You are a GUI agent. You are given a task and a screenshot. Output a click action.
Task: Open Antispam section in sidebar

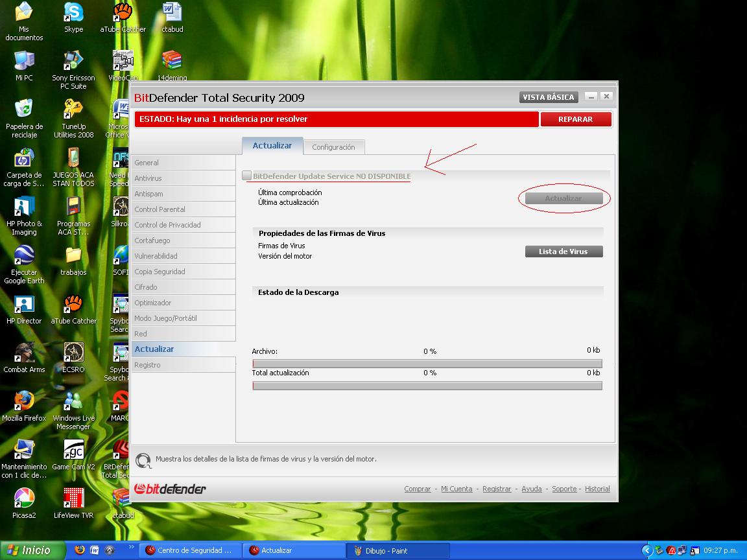(x=183, y=194)
